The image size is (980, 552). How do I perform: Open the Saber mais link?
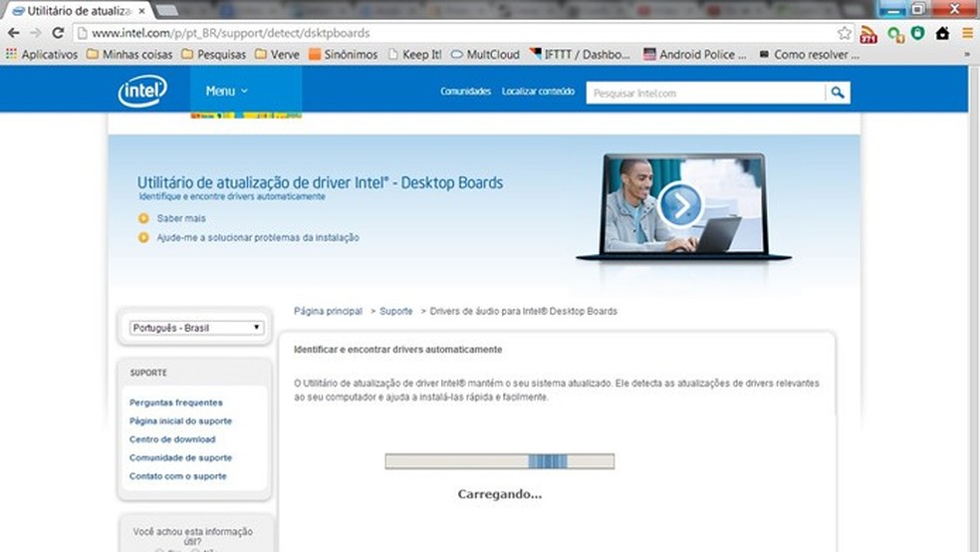181,218
